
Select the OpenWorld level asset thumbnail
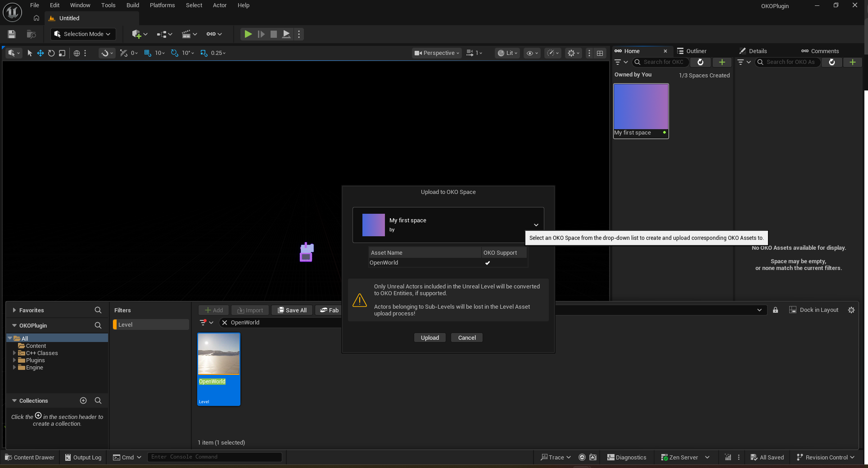[219, 369]
